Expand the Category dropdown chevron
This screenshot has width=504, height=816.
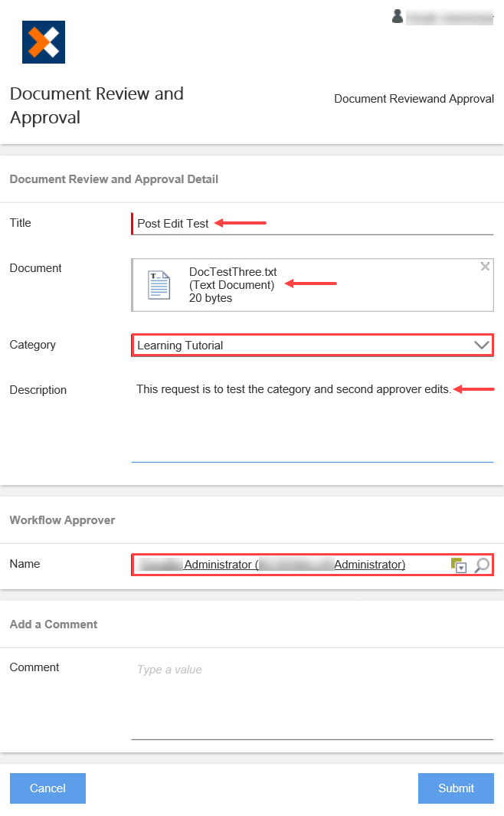(481, 345)
